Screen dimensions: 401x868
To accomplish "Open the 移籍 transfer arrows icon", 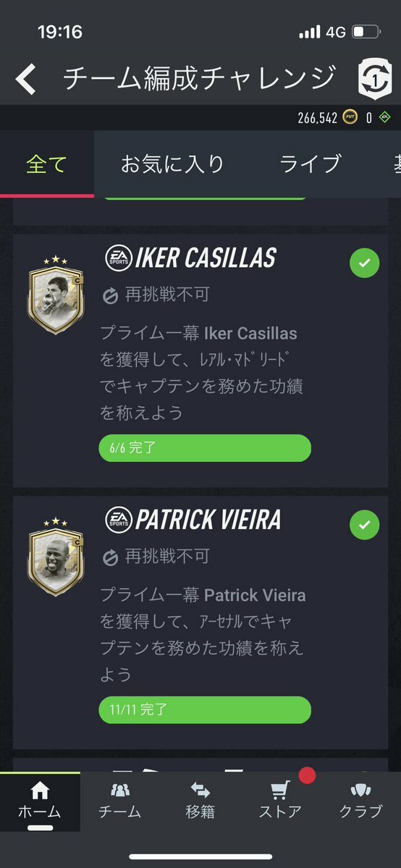I will tap(200, 790).
